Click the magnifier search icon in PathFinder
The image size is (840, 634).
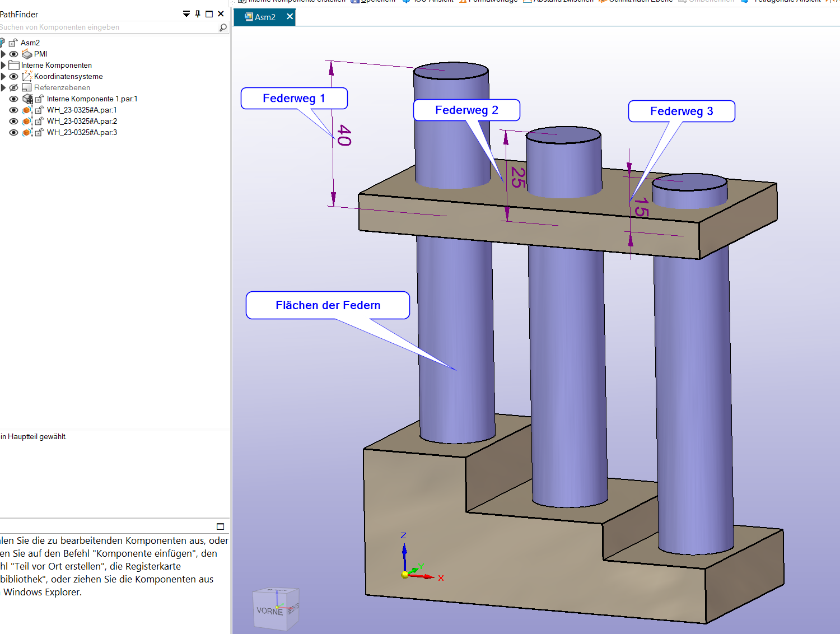pyautogui.click(x=223, y=27)
